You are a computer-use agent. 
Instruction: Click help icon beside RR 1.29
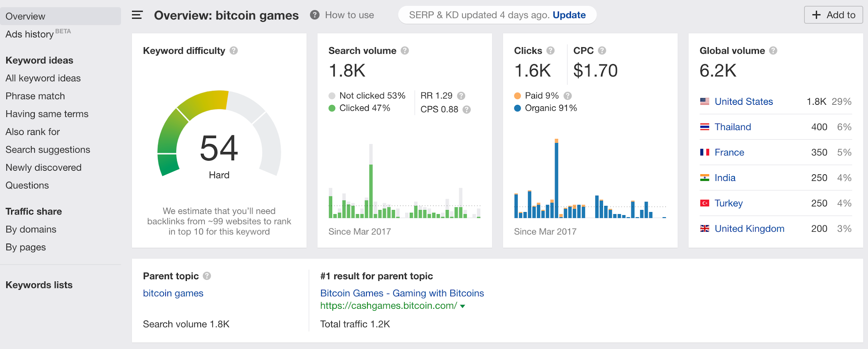[461, 96]
